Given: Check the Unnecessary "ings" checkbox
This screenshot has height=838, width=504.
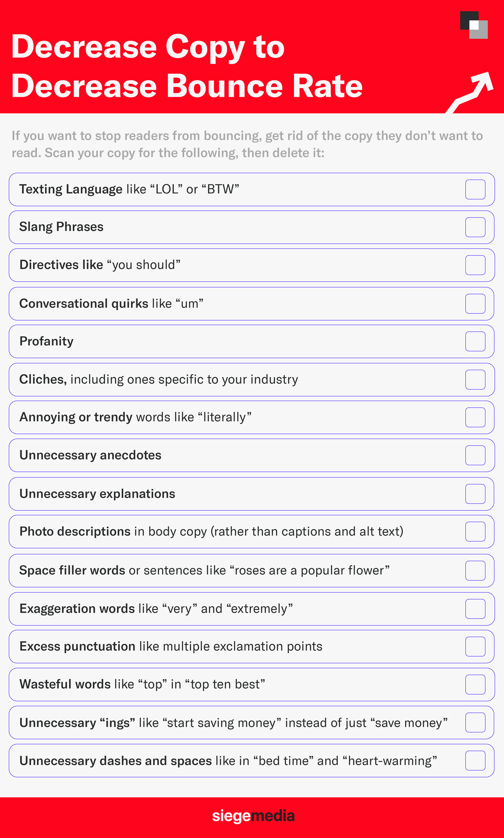Looking at the screenshot, I should point(475,723).
